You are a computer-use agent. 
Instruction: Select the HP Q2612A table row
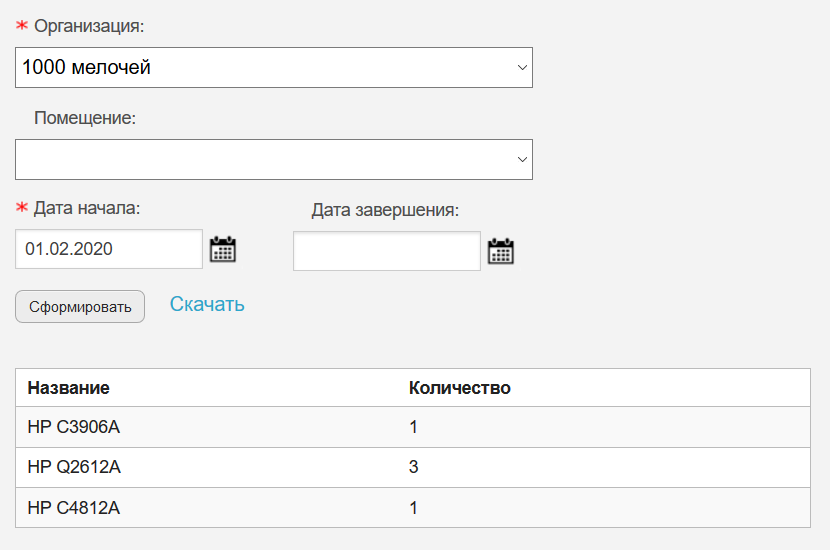point(413,467)
